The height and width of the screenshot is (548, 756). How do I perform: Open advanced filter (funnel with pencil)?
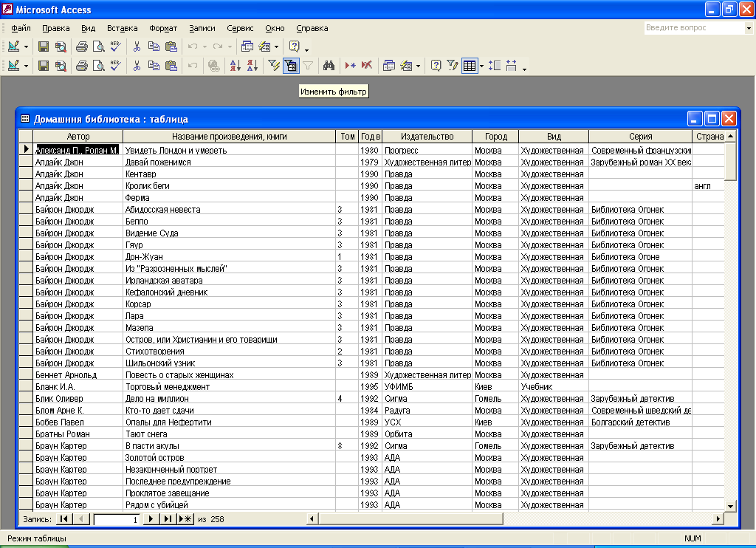[453, 66]
